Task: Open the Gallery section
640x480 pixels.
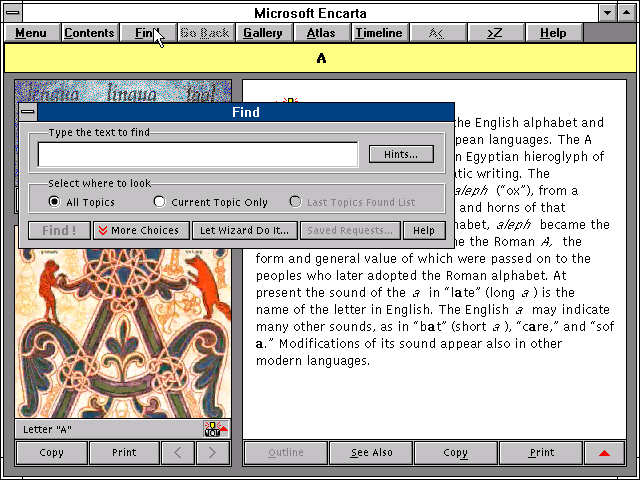Action: click(263, 33)
